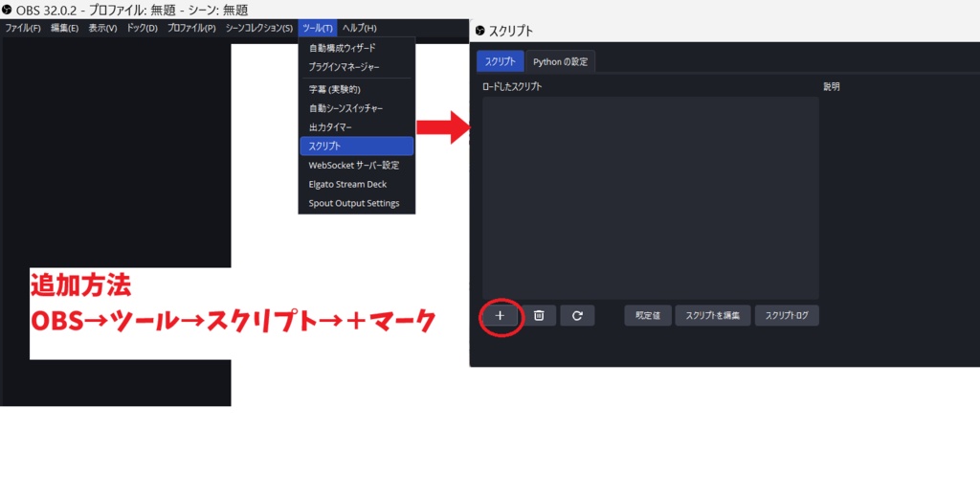Open 出力タイマー from the menu
Viewport: 980px width, 499px height.
point(357,127)
